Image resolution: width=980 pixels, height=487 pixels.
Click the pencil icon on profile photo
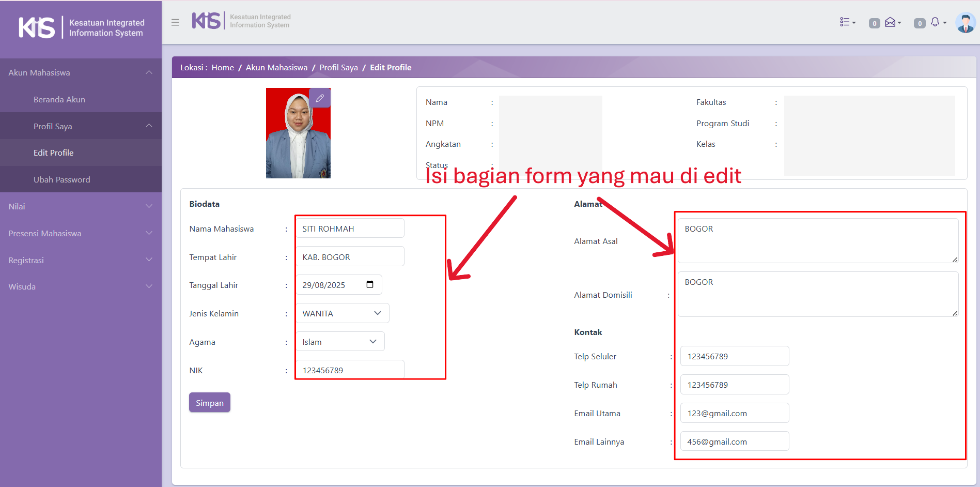pos(320,98)
